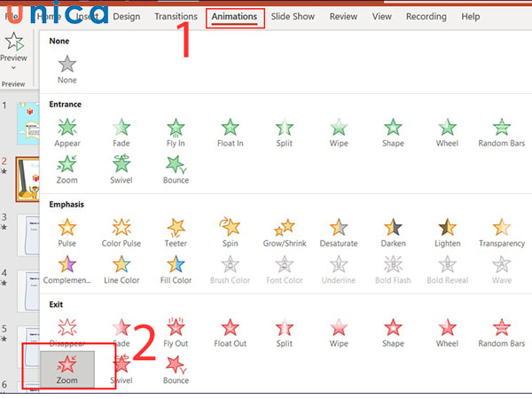This screenshot has width=532, height=399.
Task: Click the Font Color emphasis effect
Action: (x=285, y=270)
